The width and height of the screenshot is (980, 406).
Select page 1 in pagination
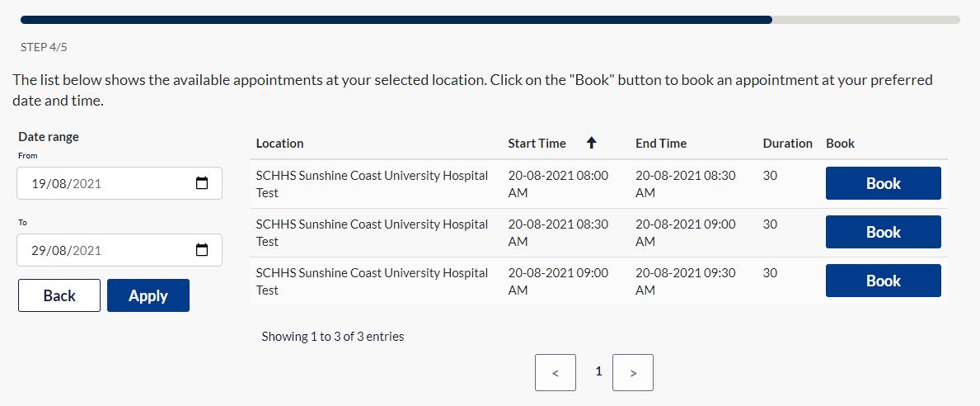[x=598, y=372]
